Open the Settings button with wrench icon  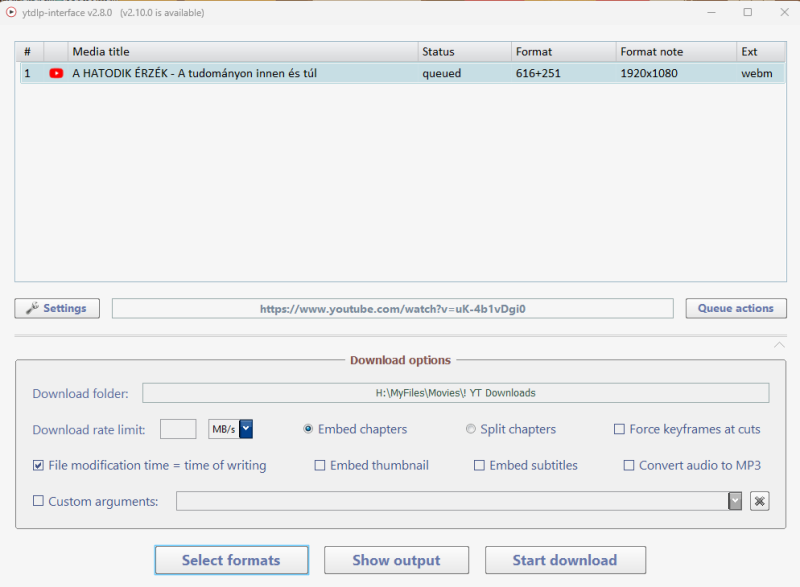[x=57, y=309]
